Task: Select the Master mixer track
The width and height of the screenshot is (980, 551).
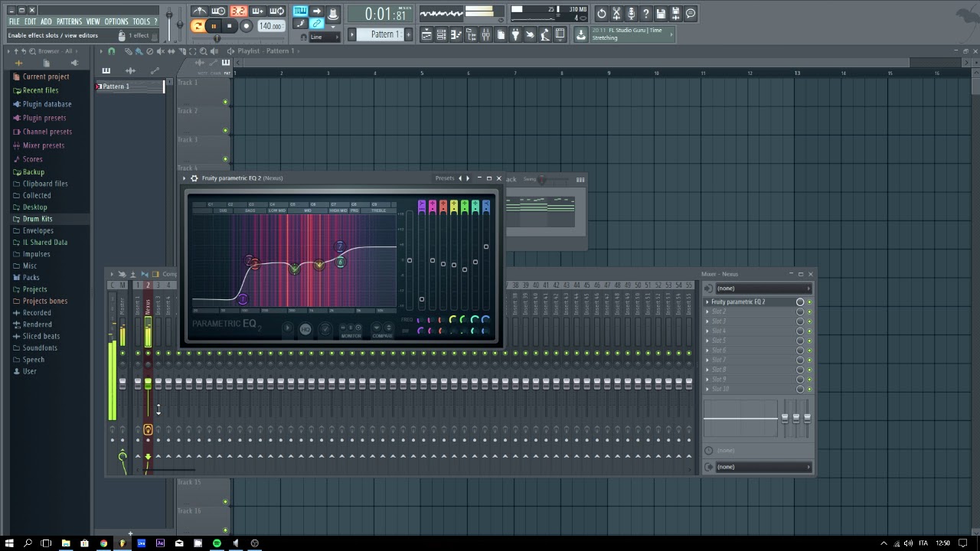Action: pyautogui.click(x=122, y=307)
